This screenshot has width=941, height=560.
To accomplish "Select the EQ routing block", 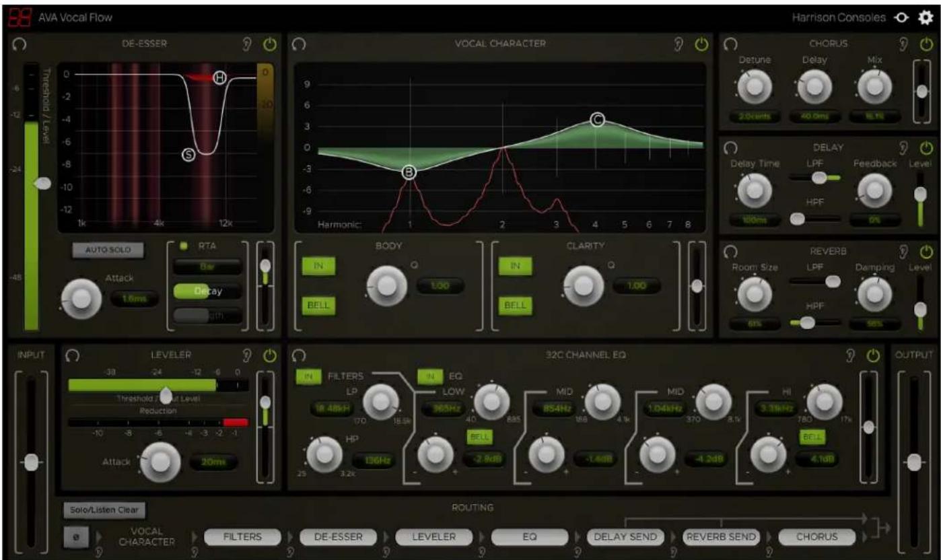I will pyautogui.click(x=530, y=536).
